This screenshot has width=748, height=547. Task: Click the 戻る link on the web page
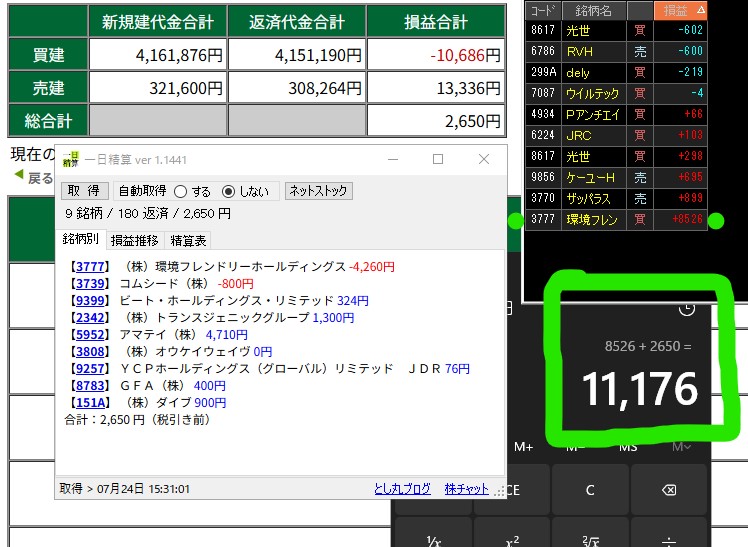(x=40, y=178)
